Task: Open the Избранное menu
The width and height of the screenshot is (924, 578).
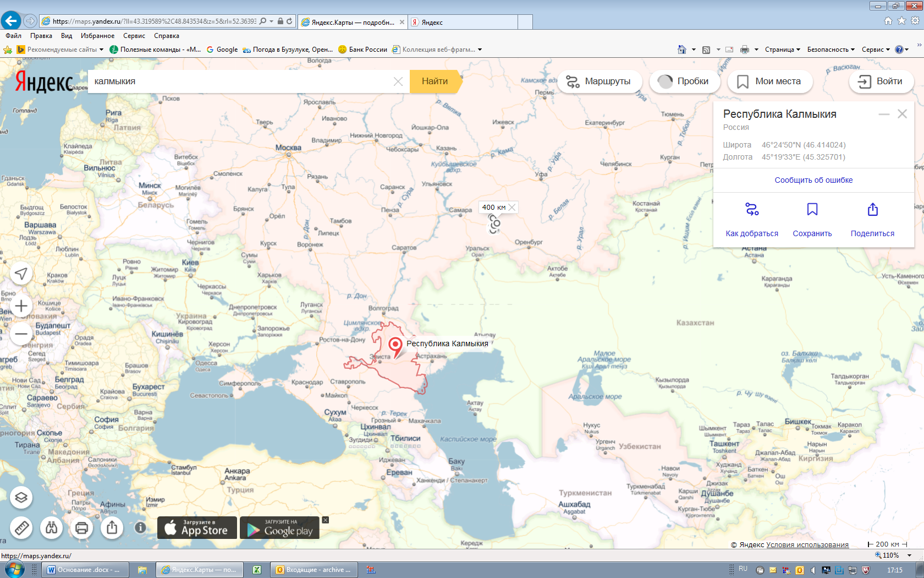Action: (98, 36)
